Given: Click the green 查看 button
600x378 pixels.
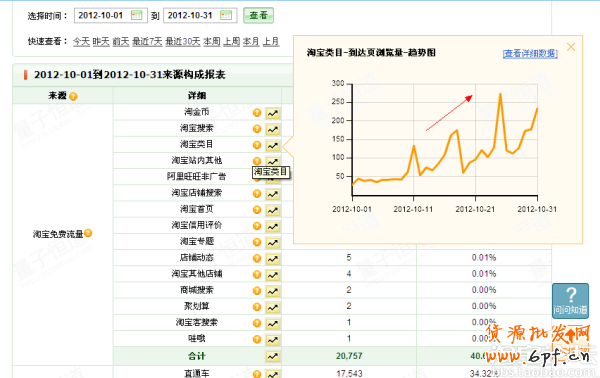Looking at the screenshot, I should pos(258,15).
